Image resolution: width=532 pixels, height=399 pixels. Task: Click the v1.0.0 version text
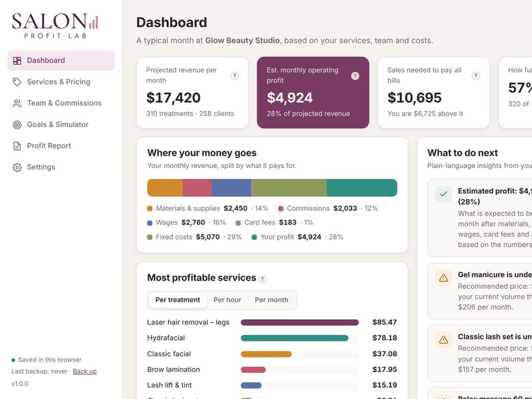point(20,384)
